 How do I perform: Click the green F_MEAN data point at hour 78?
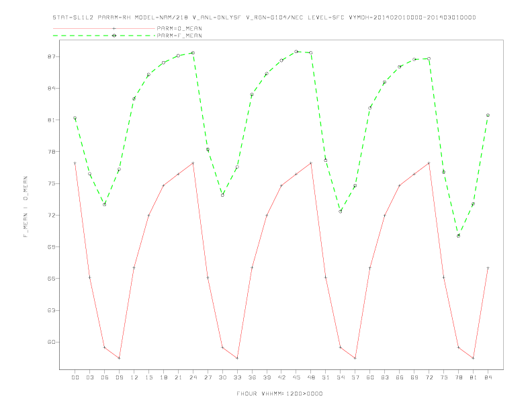(x=458, y=236)
